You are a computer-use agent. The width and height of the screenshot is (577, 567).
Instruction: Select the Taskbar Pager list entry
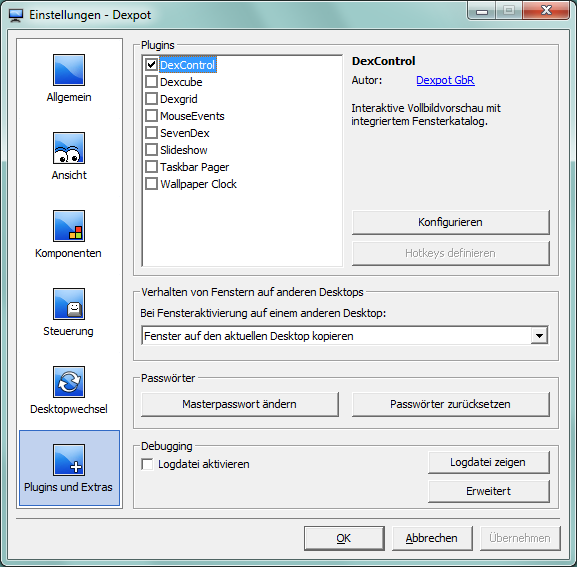point(194,167)
